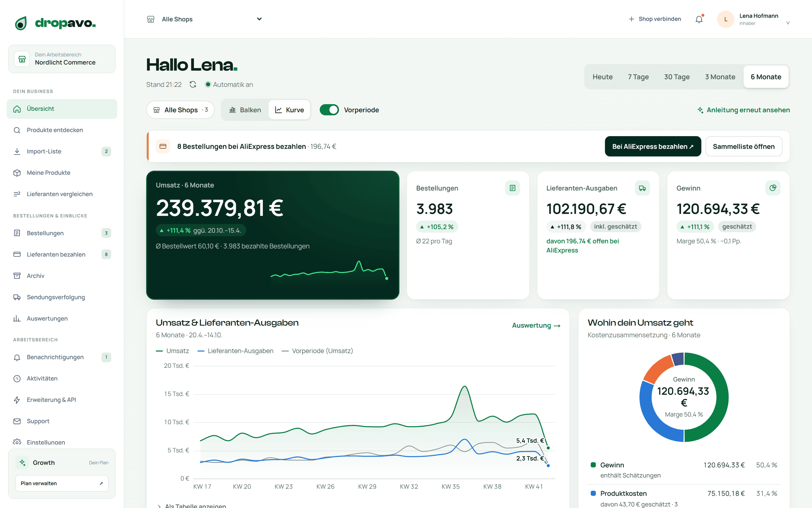Toggle Vorperiode (Umsatz) series in legend
Screen dimensions: 812x508
317,351
